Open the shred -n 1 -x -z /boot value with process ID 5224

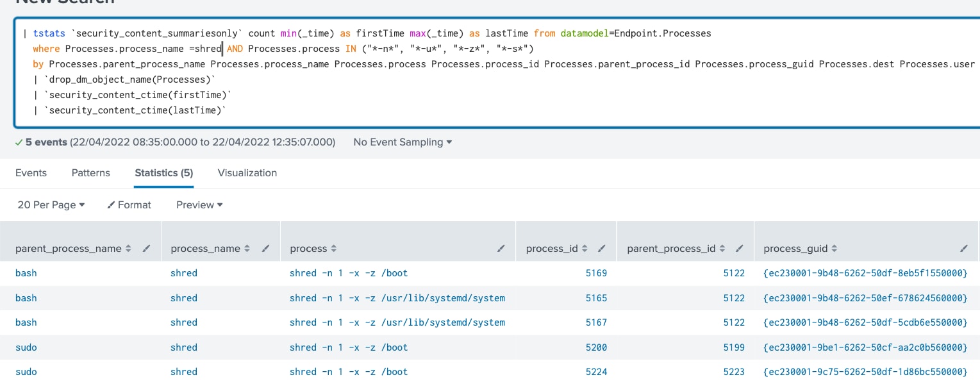pos(348,372)
